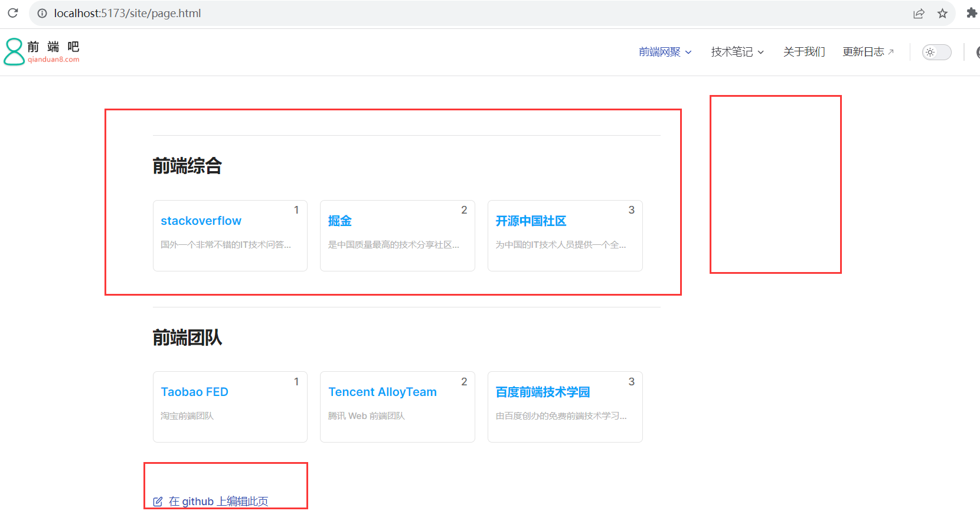Click the external-link arrow next to 更新日志

[891, 52]
